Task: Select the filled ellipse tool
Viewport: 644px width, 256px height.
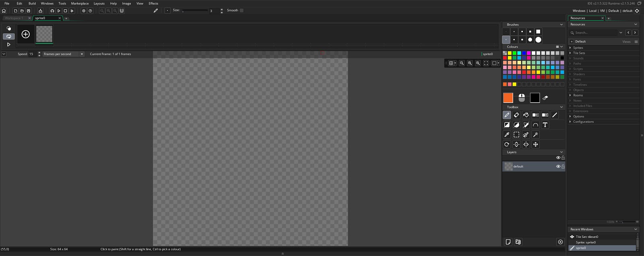Action: (516, 125)
